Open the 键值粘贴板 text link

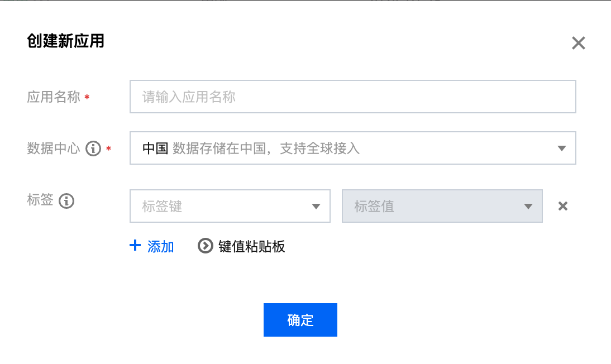252,247
